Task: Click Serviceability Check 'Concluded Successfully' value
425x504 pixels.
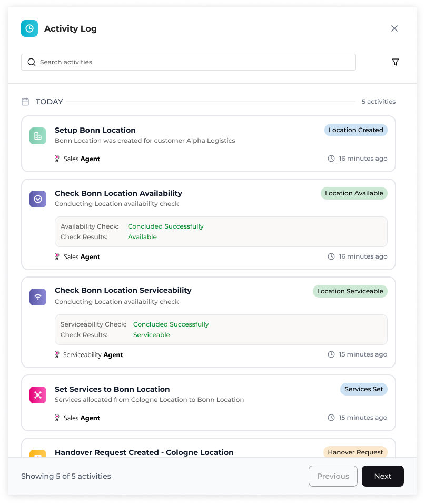Action: tap(171, 324)
